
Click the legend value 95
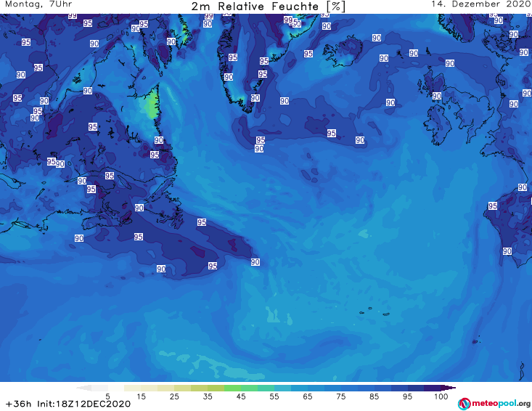point(407,396)
